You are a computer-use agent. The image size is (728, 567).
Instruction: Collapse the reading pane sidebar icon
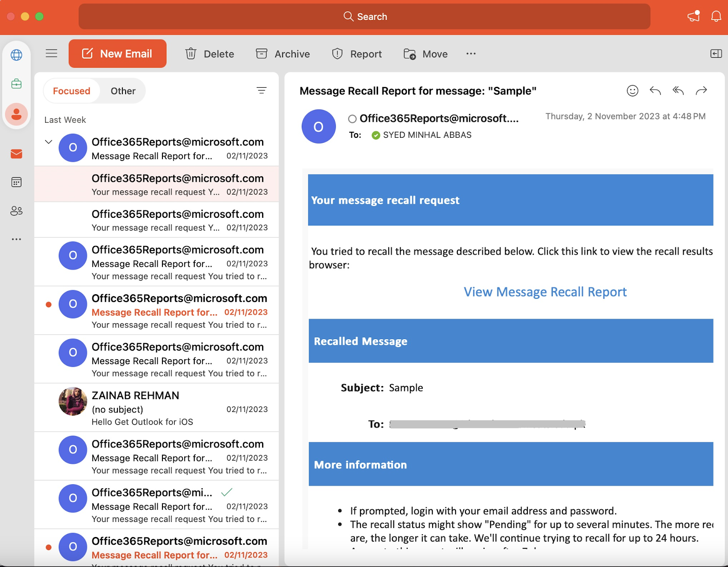[716, 54]
